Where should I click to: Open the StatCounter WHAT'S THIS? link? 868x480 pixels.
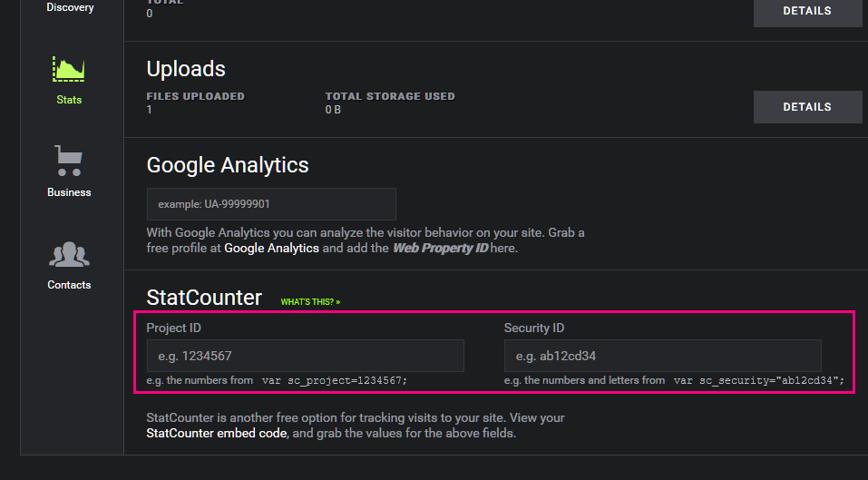(x=310, y=301)
